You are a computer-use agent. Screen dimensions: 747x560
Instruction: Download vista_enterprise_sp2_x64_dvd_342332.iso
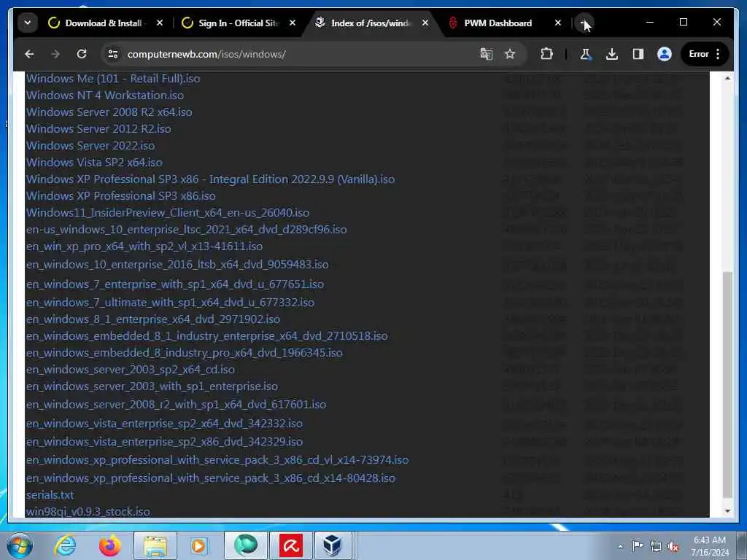coord(164,424)
